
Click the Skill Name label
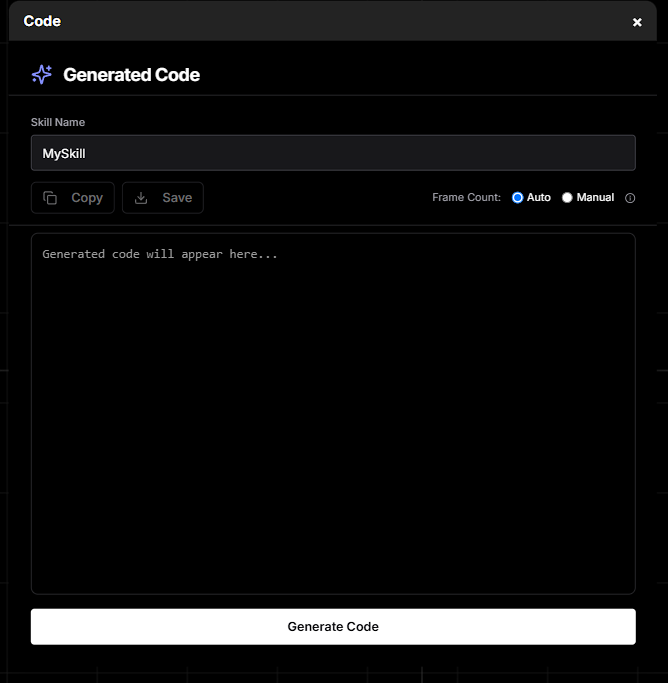58,122
